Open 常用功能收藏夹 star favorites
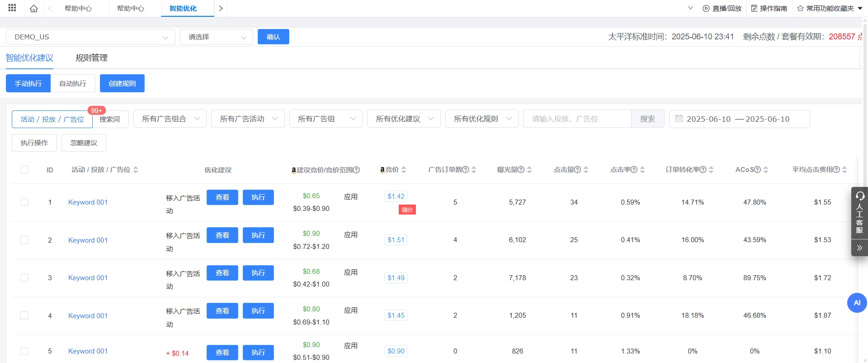 point(800,9)
